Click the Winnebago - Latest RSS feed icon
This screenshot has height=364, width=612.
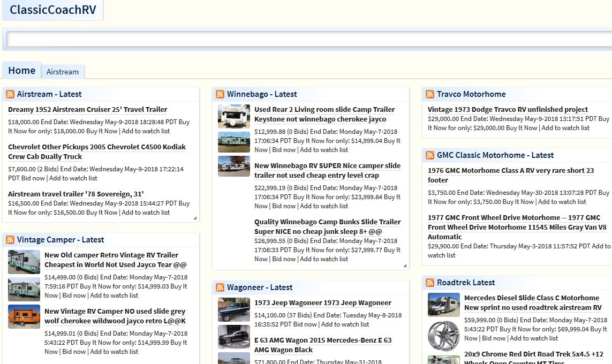[220, 94]
